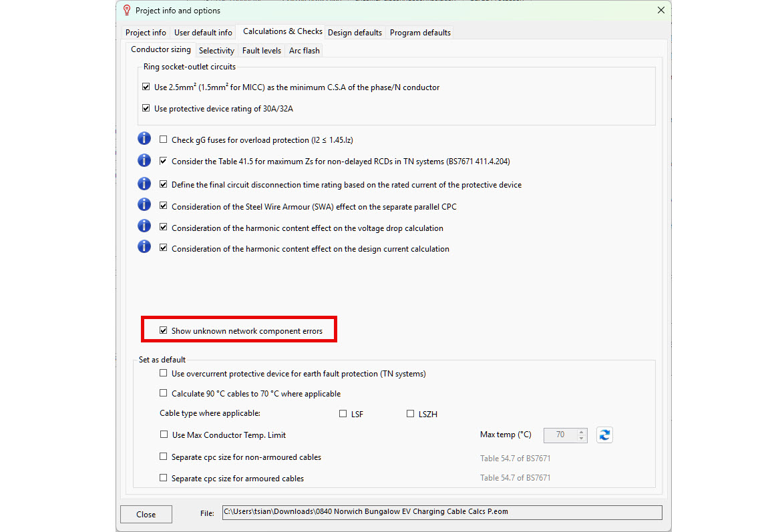Decrease Max temp using the down arrow

[x=581, y=439]
